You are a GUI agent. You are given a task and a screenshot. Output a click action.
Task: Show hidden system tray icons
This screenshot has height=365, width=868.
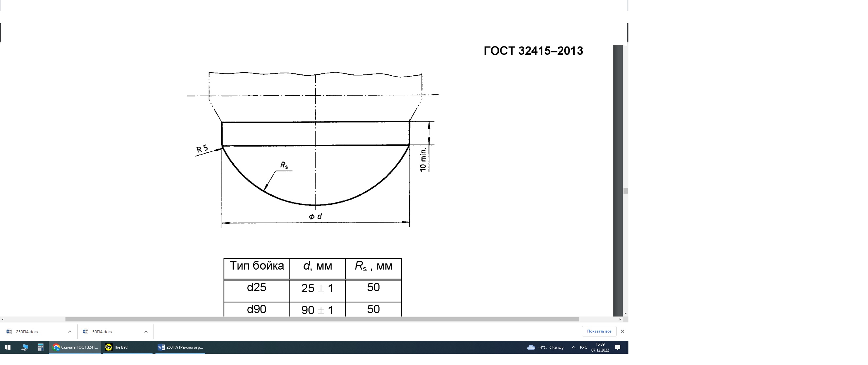click(x=573, y=347)
